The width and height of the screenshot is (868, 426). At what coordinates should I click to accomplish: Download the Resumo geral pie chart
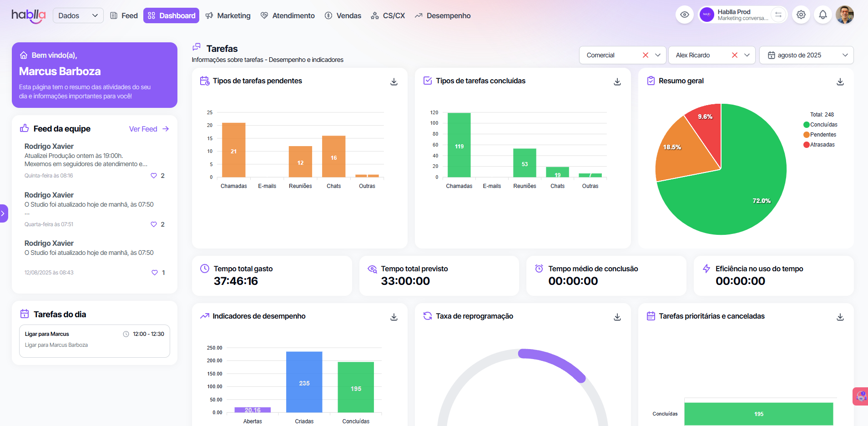(840, 81)
